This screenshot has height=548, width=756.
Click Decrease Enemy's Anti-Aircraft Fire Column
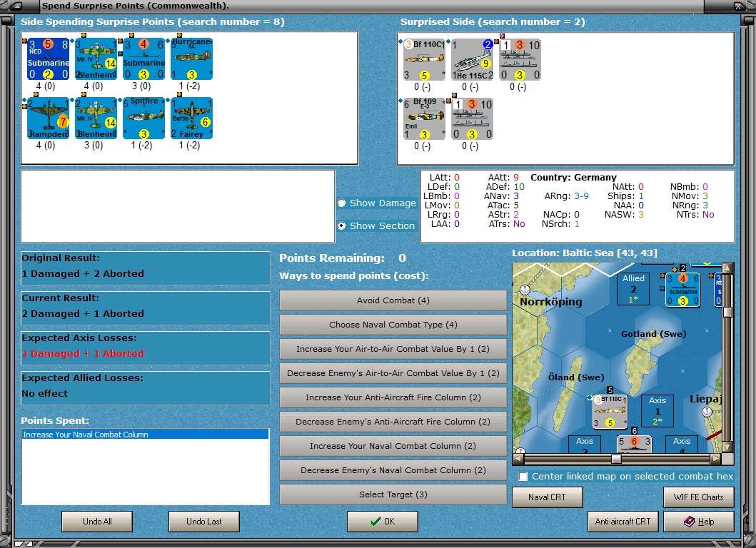[393, 422]
